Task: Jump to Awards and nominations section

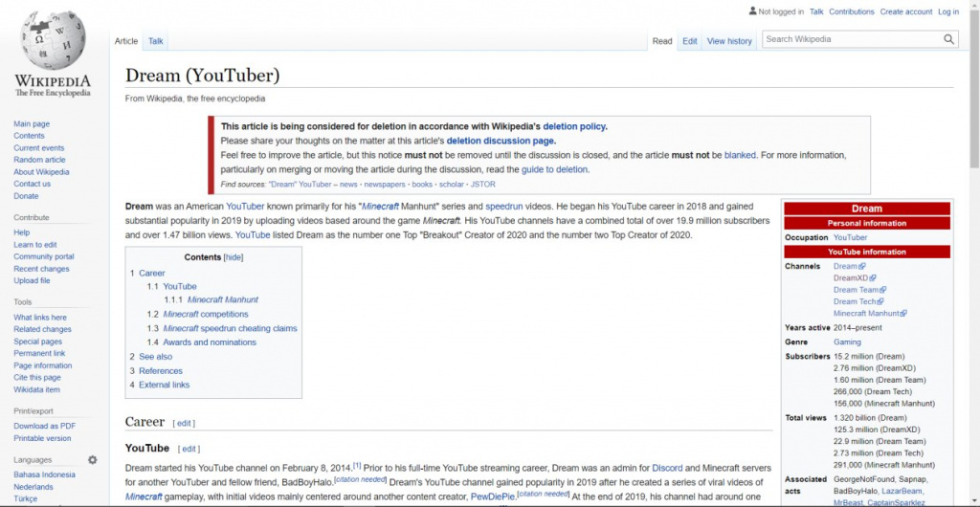Action: click(x=210, y=342)
